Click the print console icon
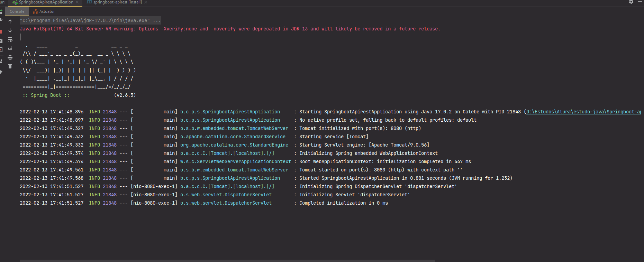644x262 pixels. click(10, 57)
